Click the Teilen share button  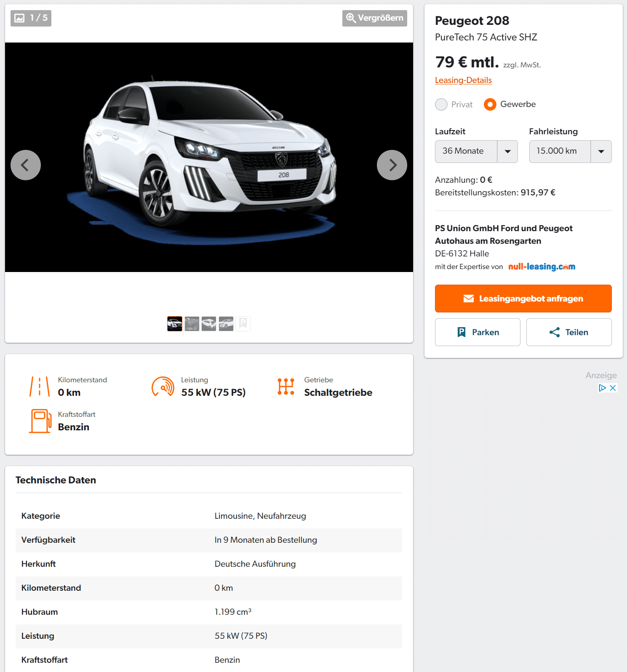pyautogui.click(x=569, y=332)
